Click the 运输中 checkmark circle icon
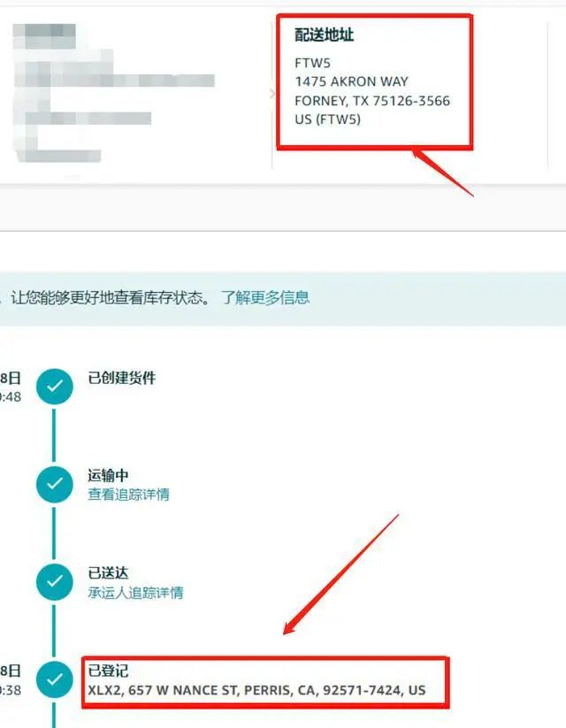The height and width of the screenshot is (728, 566). [55, 484]
